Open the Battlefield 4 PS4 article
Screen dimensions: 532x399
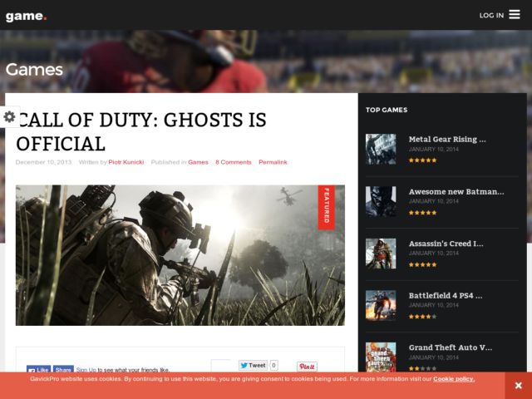[445, 295]
